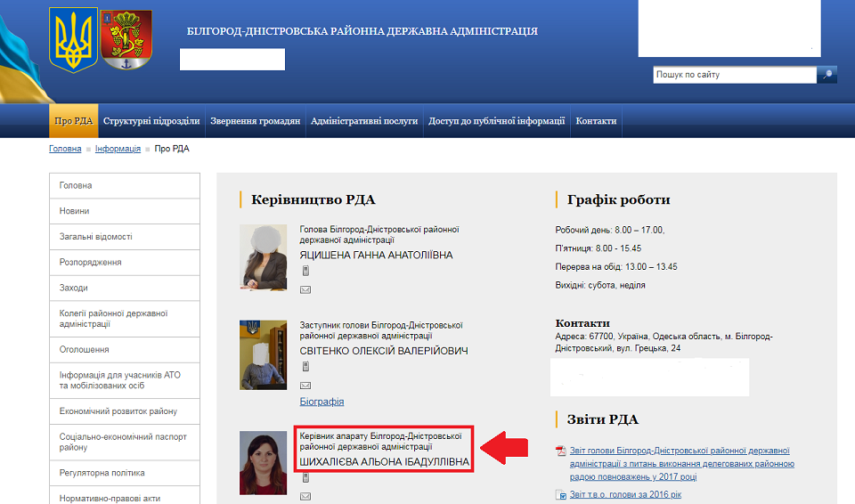
Task: Open 'Звернення громадян' navigation item
Action: (x=255, y=121)
